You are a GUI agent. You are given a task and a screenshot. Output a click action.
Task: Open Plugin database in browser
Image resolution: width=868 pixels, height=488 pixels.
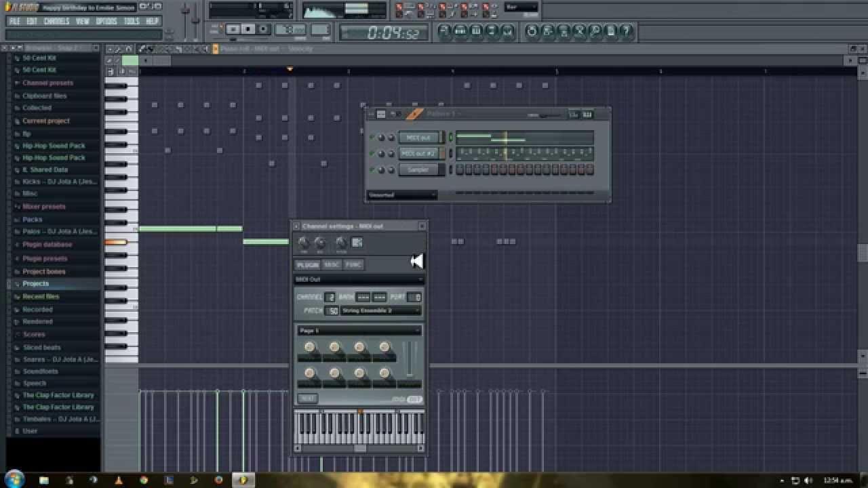[x=47, y=244]
